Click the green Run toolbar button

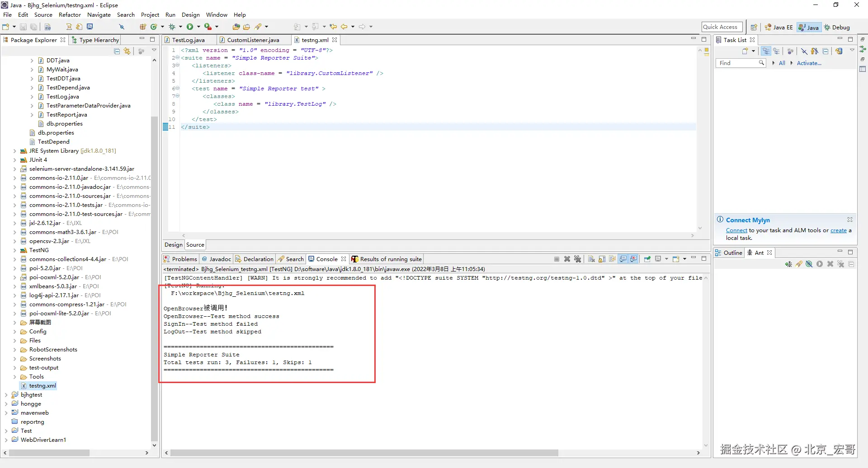(x=190, y=27)
